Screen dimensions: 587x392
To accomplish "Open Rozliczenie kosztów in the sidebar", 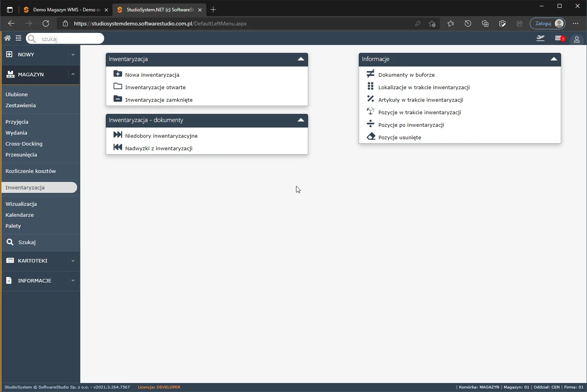I will tap(31, 171).
